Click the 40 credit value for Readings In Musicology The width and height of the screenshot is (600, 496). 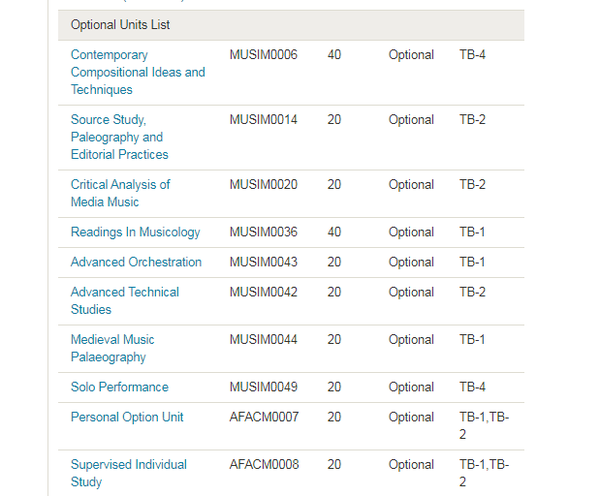pyautogui.click(x=334, y=232)
